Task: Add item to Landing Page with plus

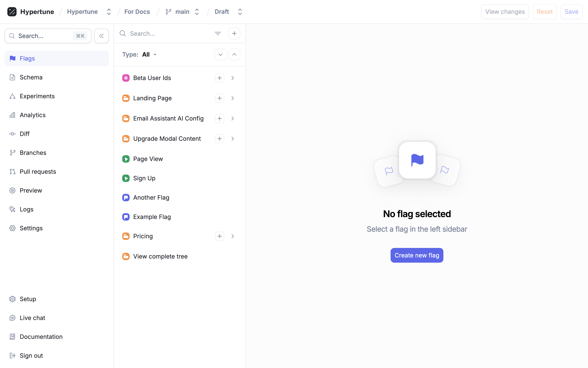Action: [219, 98]
